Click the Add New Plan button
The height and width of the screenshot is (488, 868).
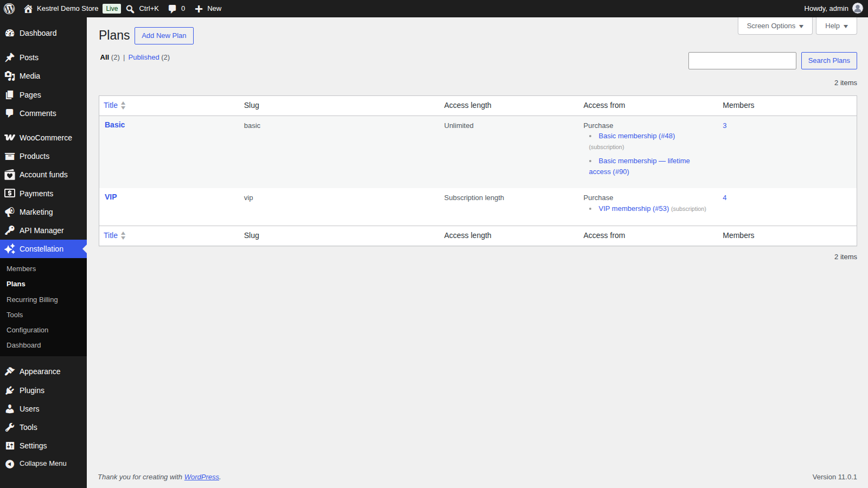(164, 36)
